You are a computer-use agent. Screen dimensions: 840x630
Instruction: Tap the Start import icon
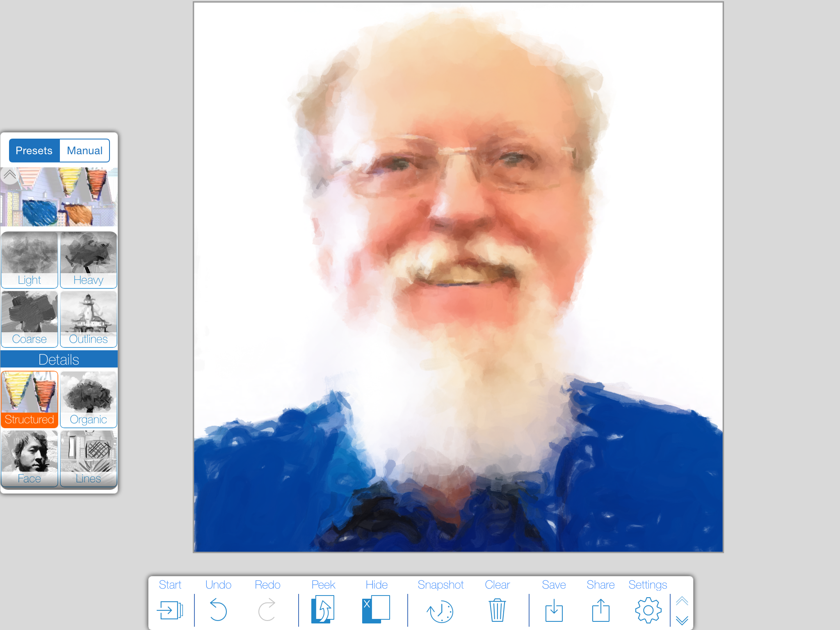(170, 610)
